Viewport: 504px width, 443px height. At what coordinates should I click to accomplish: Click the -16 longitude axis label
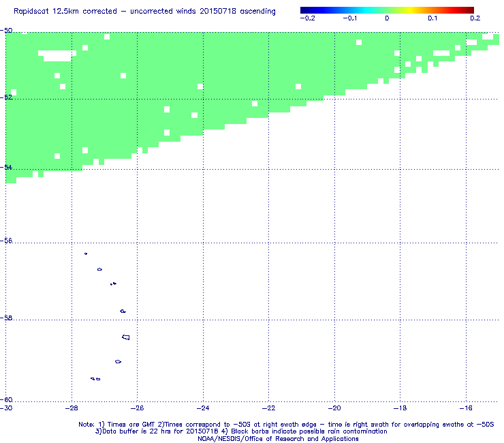(466, 408)
